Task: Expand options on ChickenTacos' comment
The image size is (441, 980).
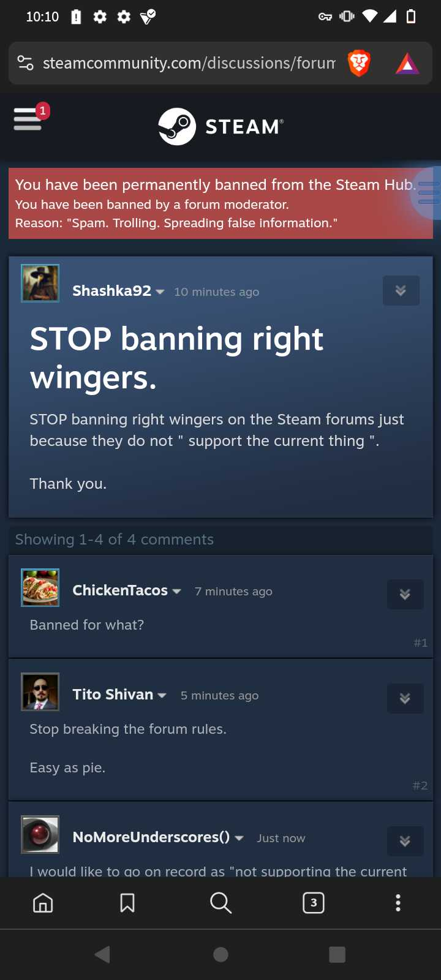Action: [x=405, y=594]
